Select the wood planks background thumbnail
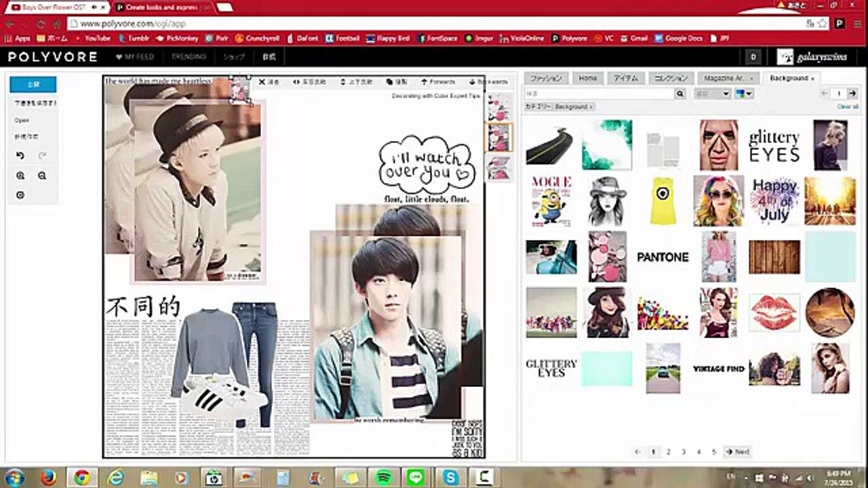868x488 pixels. (774, 257)
